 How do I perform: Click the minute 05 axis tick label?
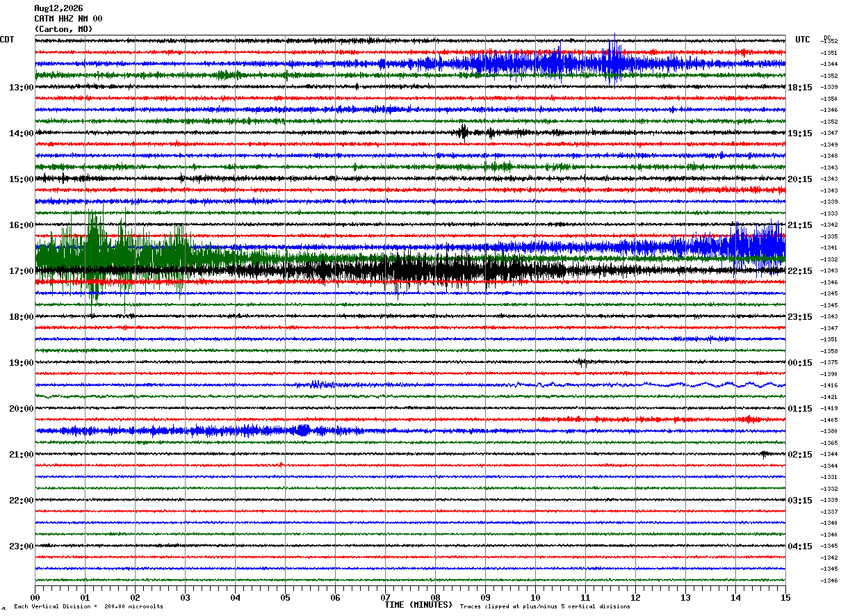285,597
